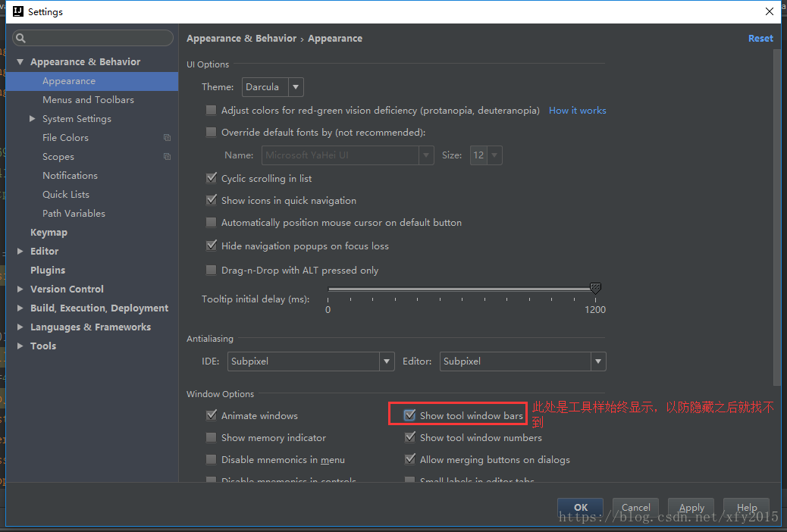The width and height of the screenshot is (787, 532).
Task: Expand Languages & Frameworks node
Action: 20,327
